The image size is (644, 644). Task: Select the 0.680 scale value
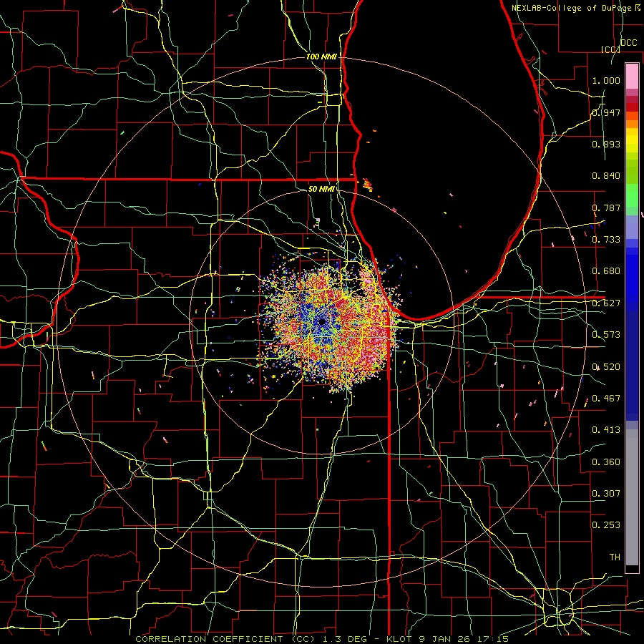pyautogui.click(x=606, y=271)
